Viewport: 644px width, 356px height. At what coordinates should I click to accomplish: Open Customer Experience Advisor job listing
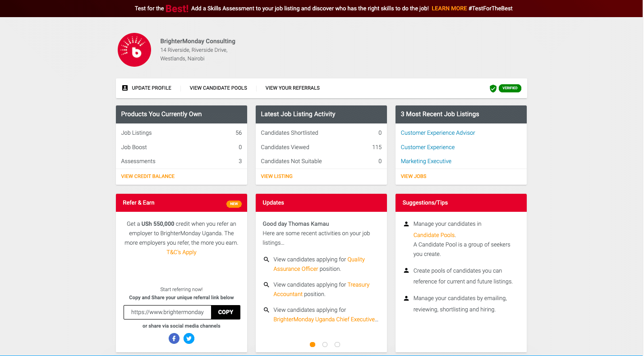tap(438, 133)
